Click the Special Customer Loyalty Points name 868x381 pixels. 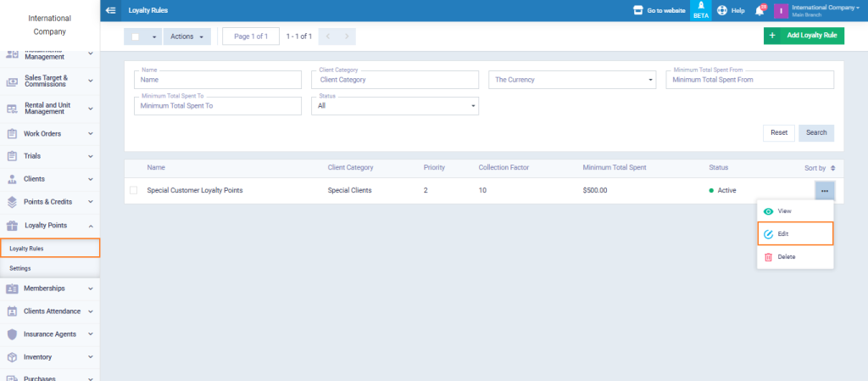tap(195, 190)
